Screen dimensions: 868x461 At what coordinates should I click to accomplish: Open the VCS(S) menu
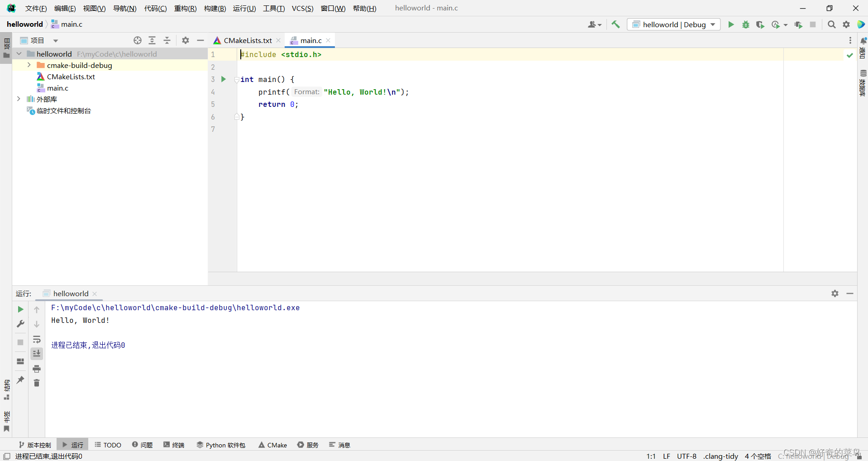(x=302, y=8)
